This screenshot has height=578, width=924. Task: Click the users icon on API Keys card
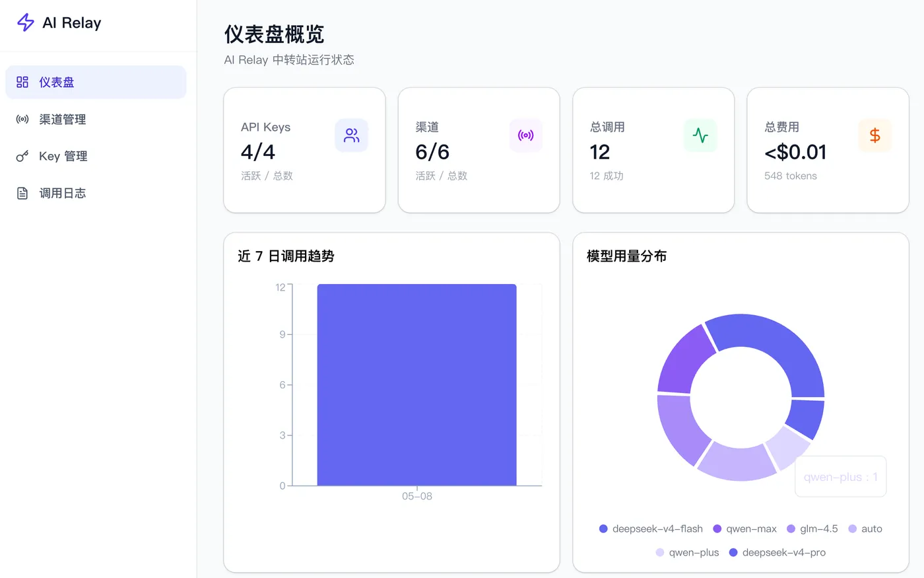pyautogui.click(x=352, y=135)
